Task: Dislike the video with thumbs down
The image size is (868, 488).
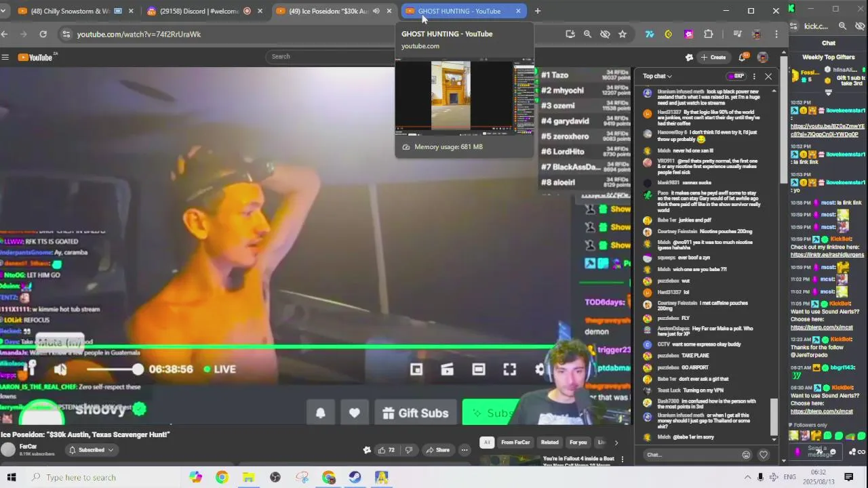Action: (408, 450)
